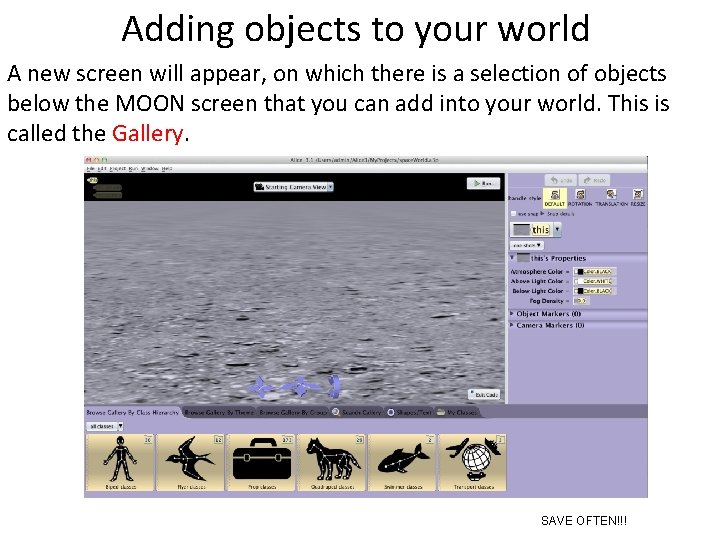720x540 pixels.
Task: Expand the Camera Markers (0) section
Action: click(x=512, y=325)
